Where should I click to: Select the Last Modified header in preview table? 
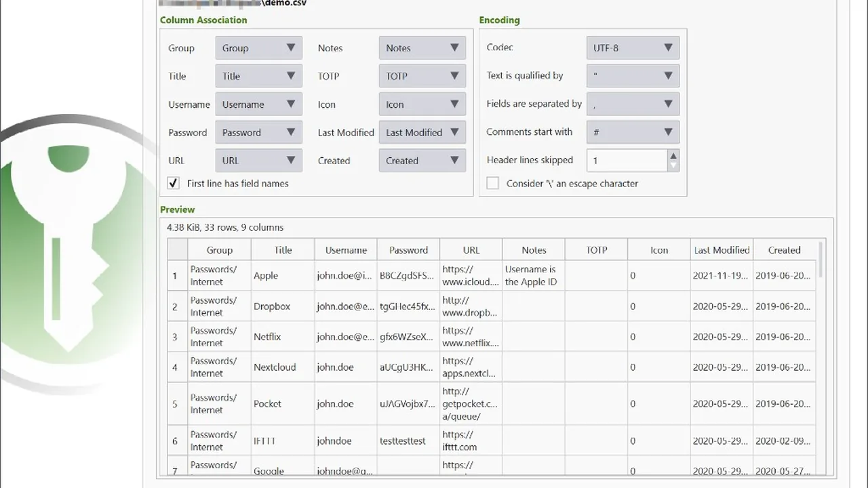point(722,250)
